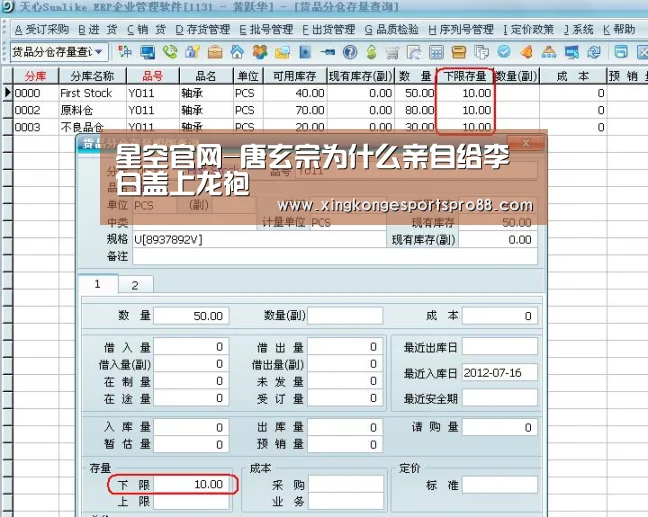Click the remote desktop monitor icon
The width and height of the screenshot is (648, 517).
pyautogui.click(x=572, y=52)
